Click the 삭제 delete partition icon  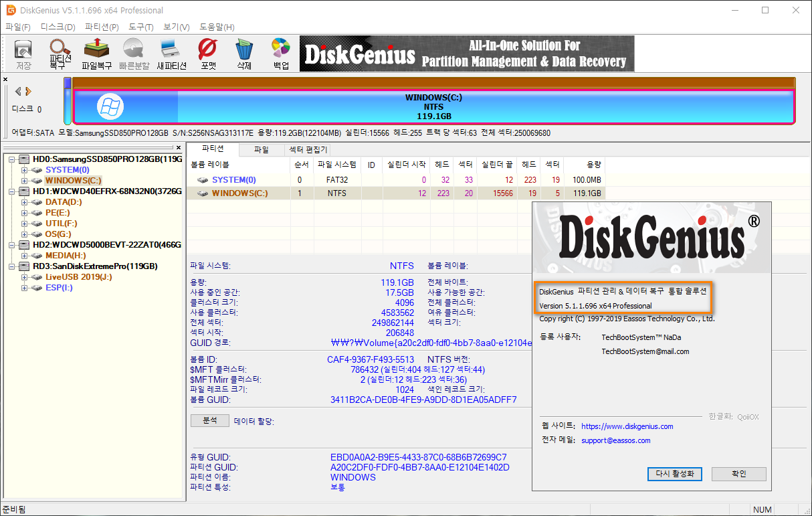(244, 54)
